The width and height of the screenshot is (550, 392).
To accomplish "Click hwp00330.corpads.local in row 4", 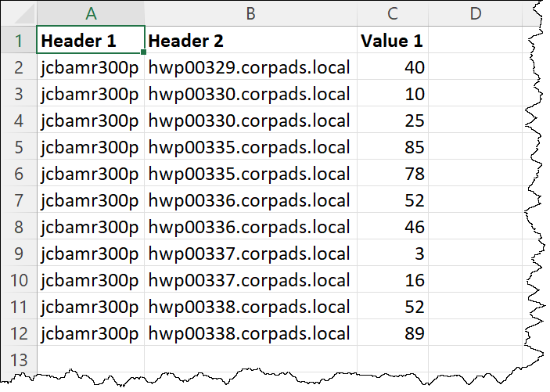I will (x=251, y=120).
